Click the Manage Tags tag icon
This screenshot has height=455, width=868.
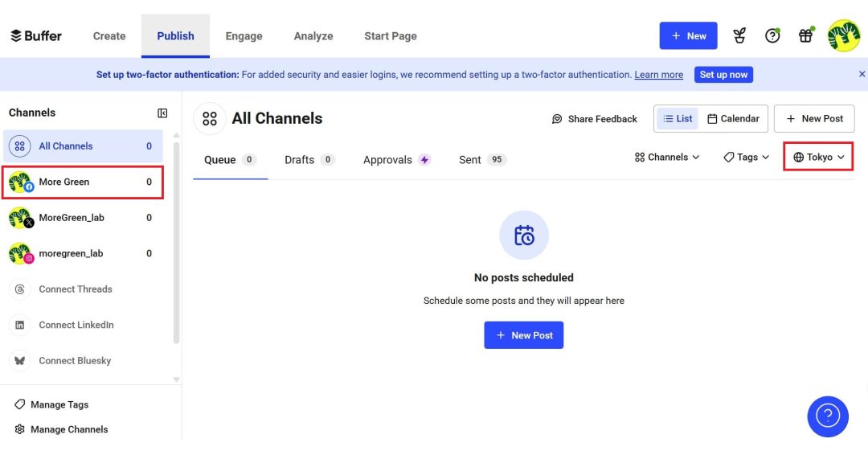click(20, 404)
